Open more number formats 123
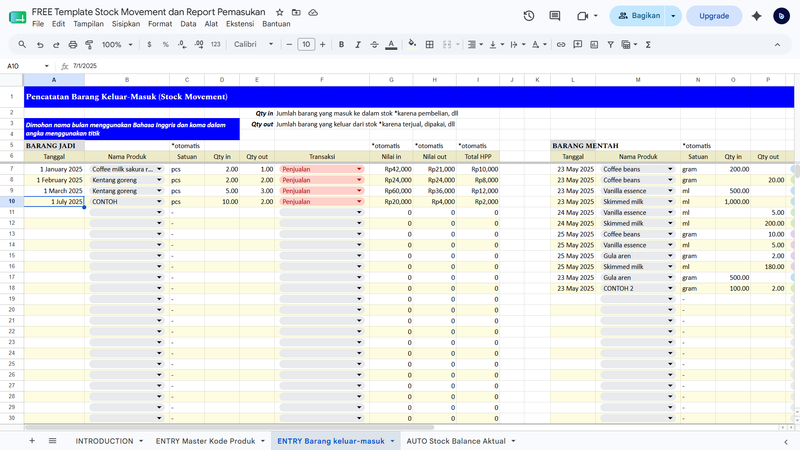This screenshot has height=450, width=800. [215, 45]
